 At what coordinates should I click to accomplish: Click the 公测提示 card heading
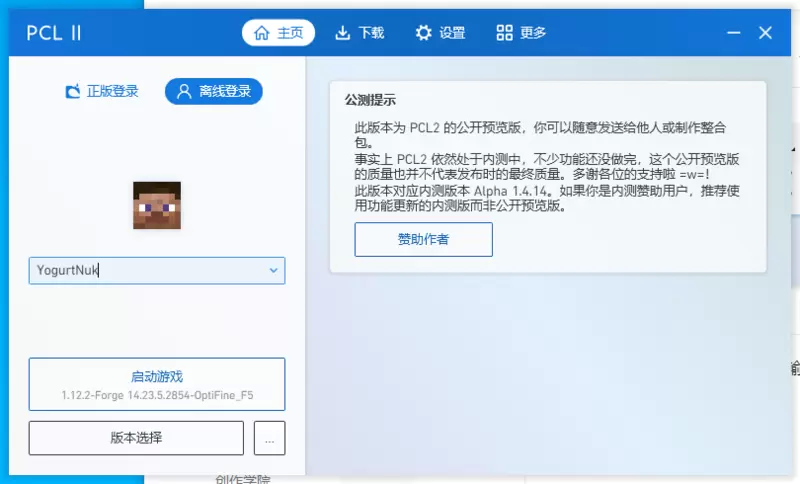(x=370, y=100)
